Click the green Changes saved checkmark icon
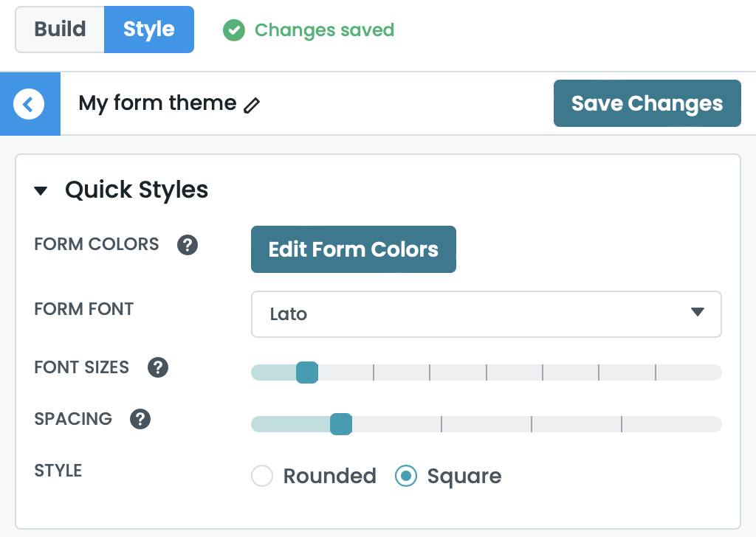Screen dimensions: 756x537 click(234, 30)
